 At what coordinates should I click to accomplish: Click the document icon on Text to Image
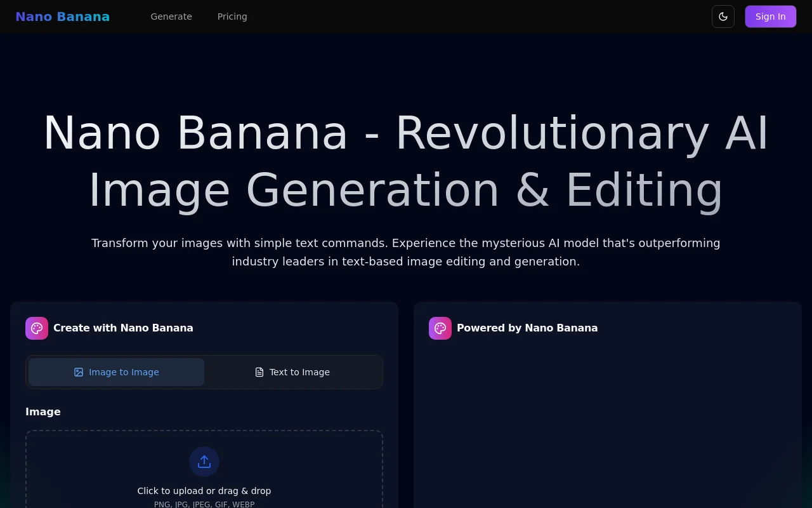(x=259, y=372)
